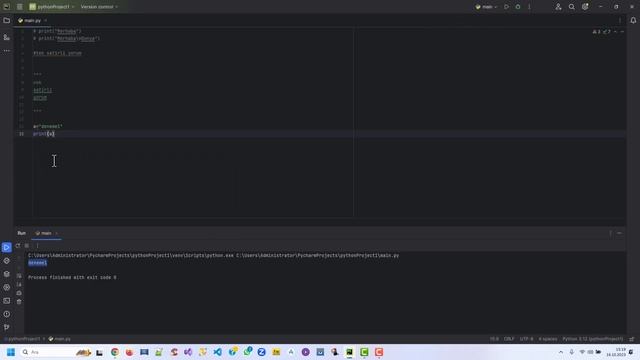
Task: Click the CRLF line separator in status bar
Action: click(509, 339)
